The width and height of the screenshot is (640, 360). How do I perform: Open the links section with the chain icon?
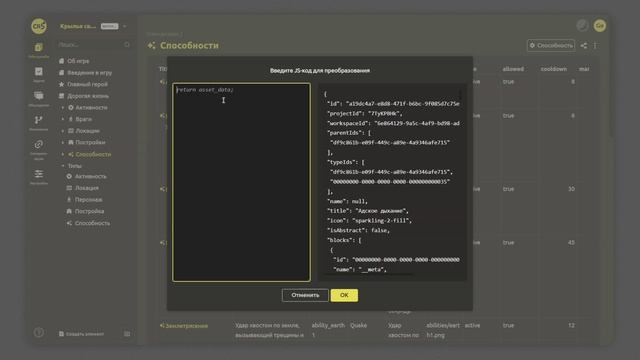(39, 144)
